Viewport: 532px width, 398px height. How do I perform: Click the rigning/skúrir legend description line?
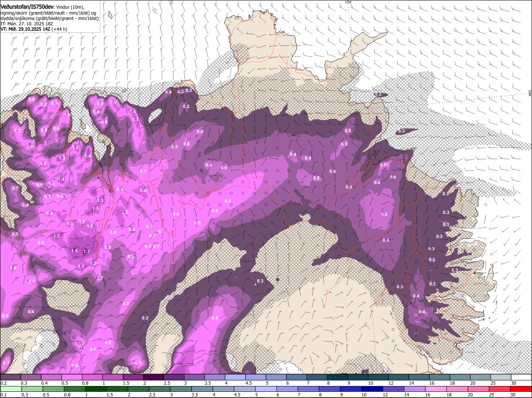(x=49, y=13)
